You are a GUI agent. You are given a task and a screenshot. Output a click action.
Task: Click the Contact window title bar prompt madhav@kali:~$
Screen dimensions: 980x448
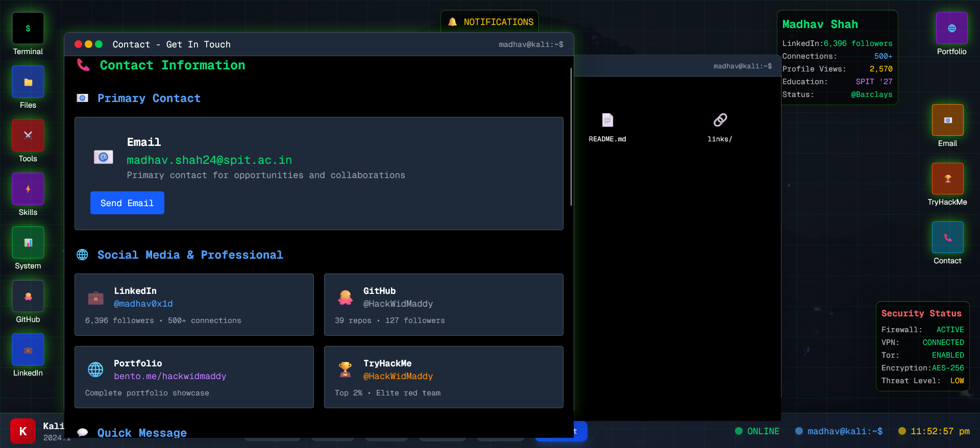click(x=531, y=44)
